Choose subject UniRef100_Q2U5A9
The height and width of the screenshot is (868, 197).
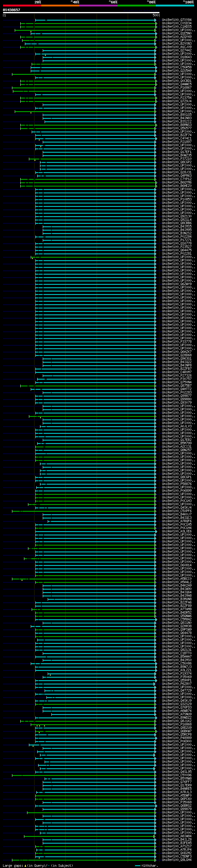click(177, 71)
